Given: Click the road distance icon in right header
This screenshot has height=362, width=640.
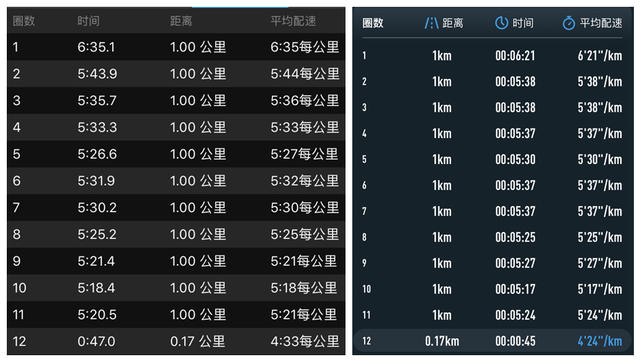Looking at the screenshot, I should point(431,23).
